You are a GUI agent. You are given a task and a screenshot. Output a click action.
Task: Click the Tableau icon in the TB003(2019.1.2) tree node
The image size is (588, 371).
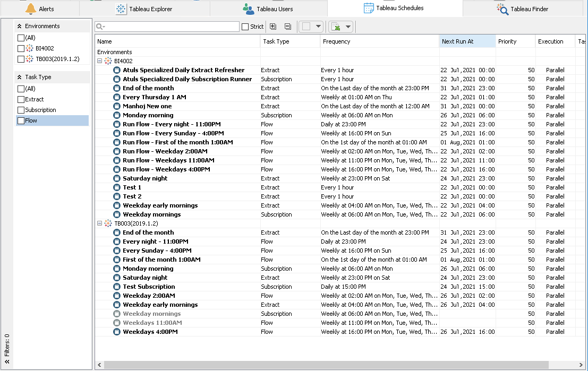(108, 223)
